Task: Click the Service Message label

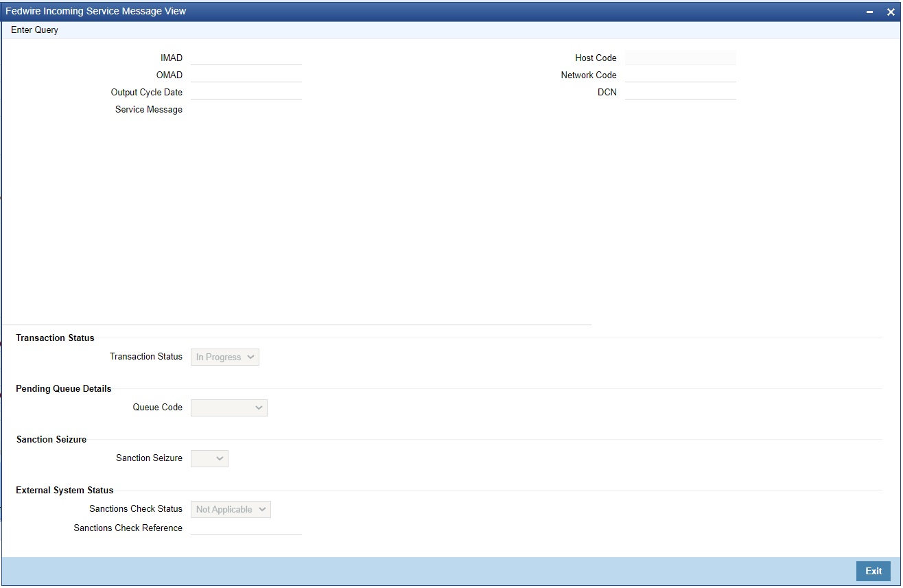Action: pyautogui.click(x=149, y=110)
